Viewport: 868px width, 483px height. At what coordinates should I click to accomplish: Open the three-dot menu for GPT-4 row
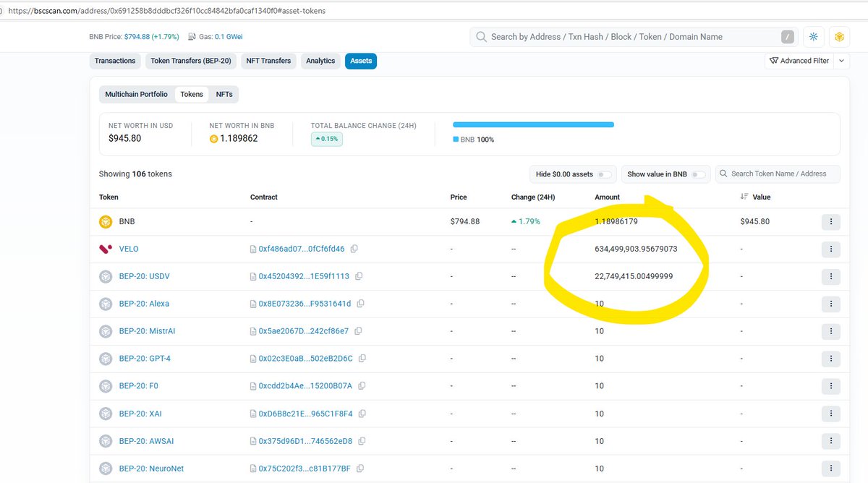[831, 359]
